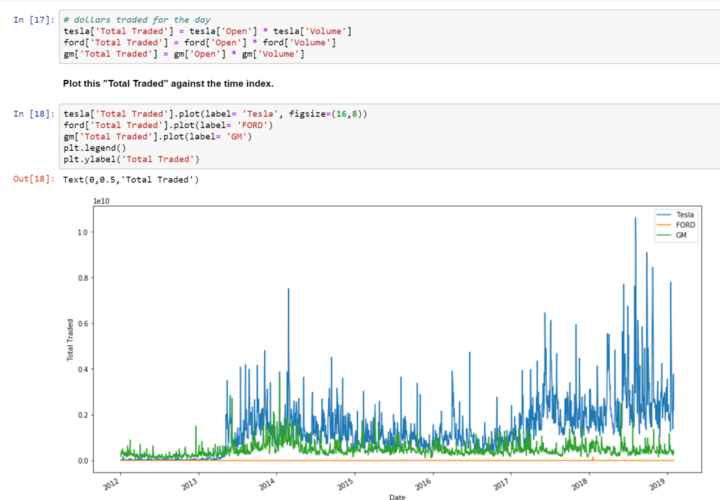The image size is (720, 500).
Task: Click the 1e10 axis scale label
Action: click(101, 201)
